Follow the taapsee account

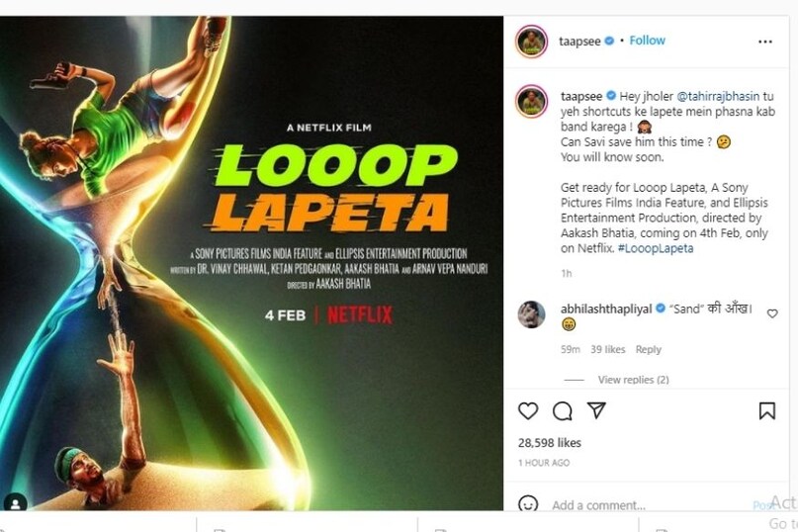coord(648,41)
